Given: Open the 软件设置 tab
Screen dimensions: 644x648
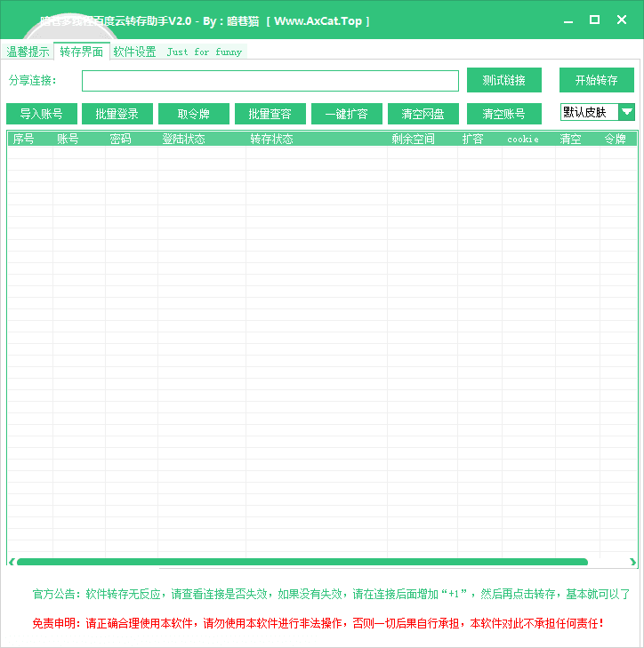Looking at the screenshot, I should click(134, 52).
